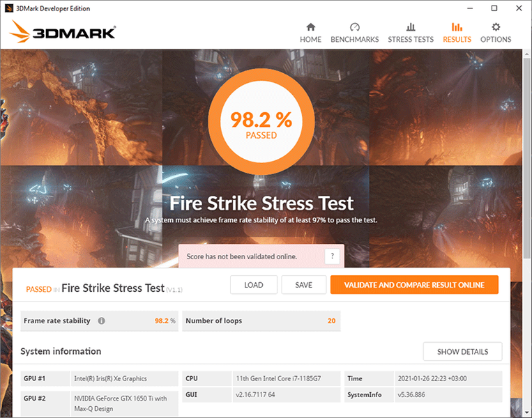
Task: Click the question mark help icon
Action: point(332,256)
